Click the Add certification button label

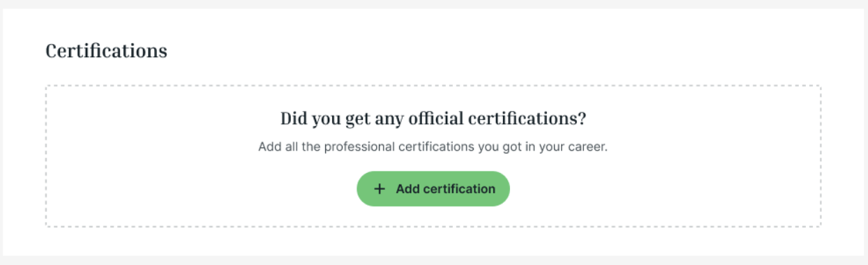tap(445, 189)
